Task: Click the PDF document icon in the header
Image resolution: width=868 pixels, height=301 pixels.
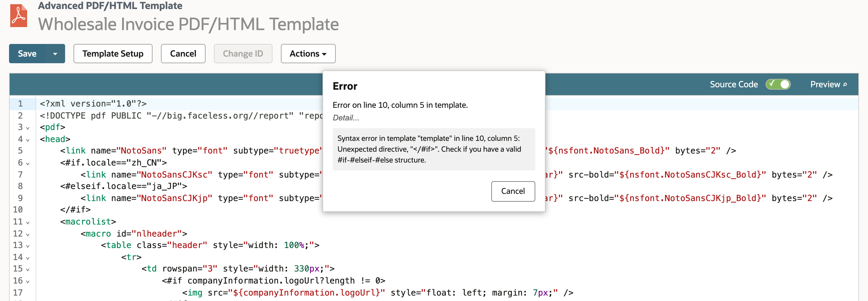Action: tap(18, 15)
